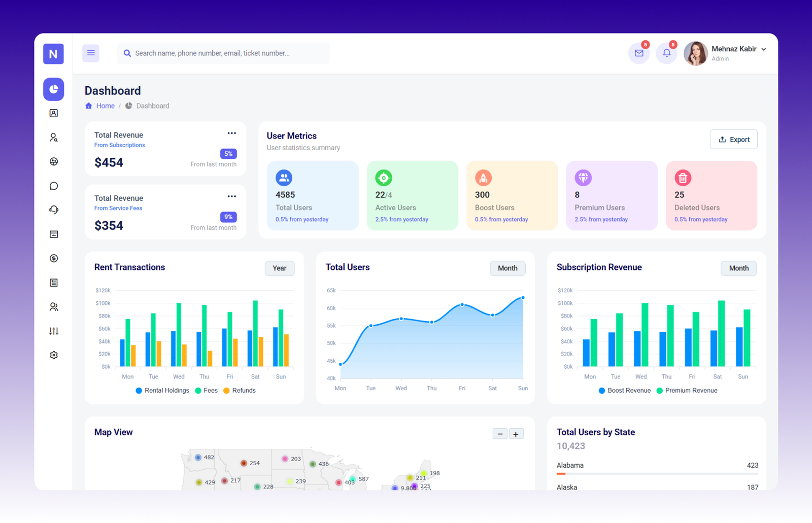
Task: Go to Home breadcrumb link
Action: pyautogui.click(x=105, y=106)
